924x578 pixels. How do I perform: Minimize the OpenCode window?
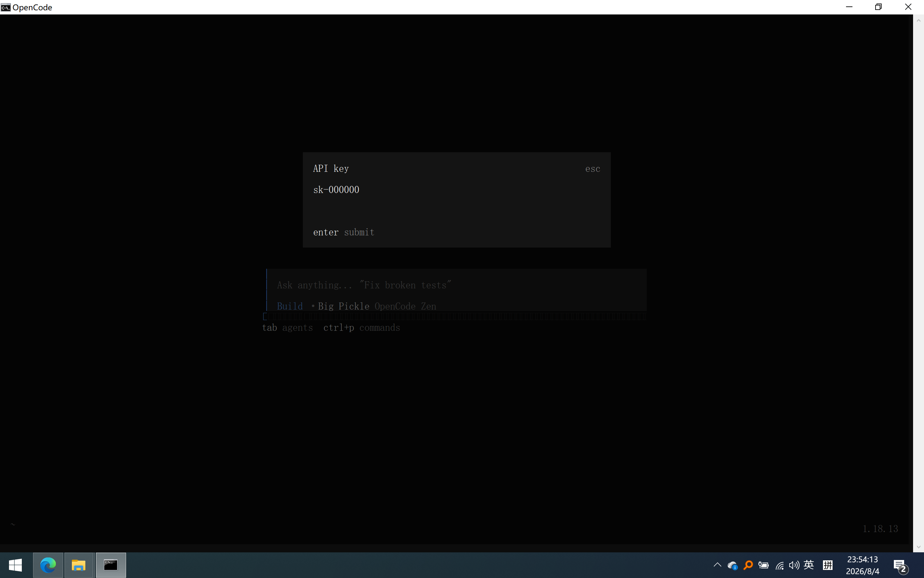[849, 7]
